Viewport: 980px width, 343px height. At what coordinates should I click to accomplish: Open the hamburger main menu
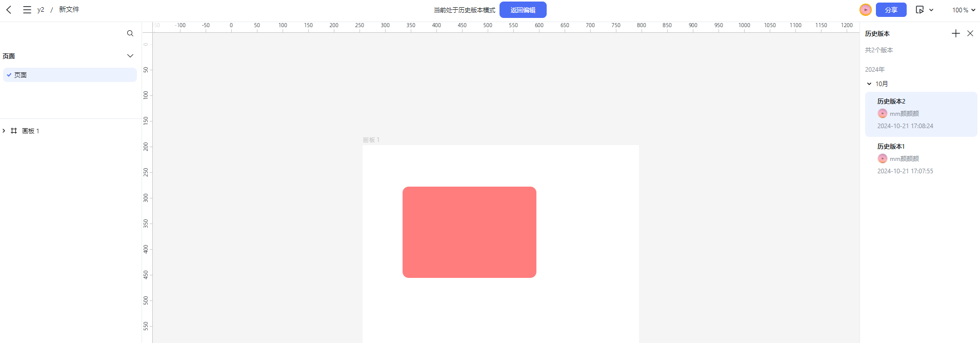tap(27, 10)
